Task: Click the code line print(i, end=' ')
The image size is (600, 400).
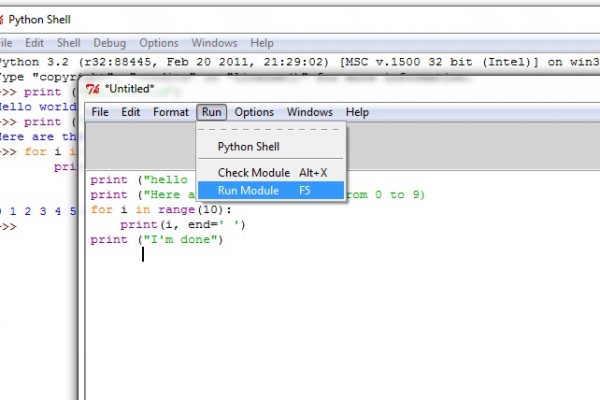Action: 183,225
